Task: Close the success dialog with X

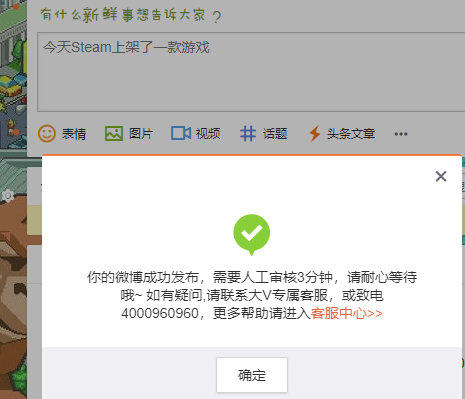Action: point(441,176)
